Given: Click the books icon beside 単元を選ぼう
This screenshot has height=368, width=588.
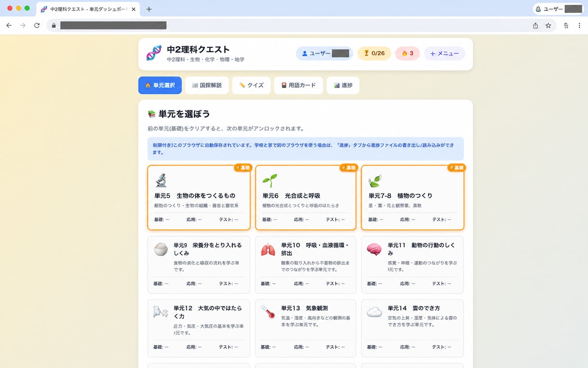Looking at the screenshot, I should pos(152,114).
